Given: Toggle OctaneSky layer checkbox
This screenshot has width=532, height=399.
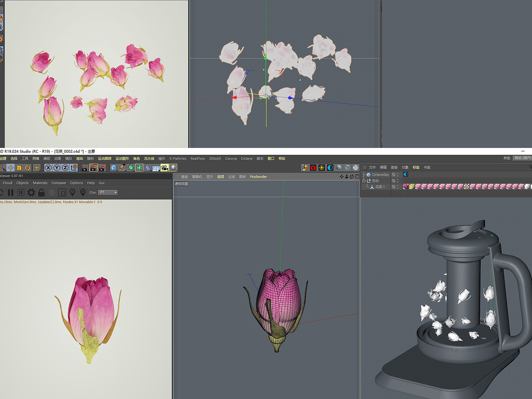Looking at the screenshot, I should pyautogui.click(x=394, y=175).
